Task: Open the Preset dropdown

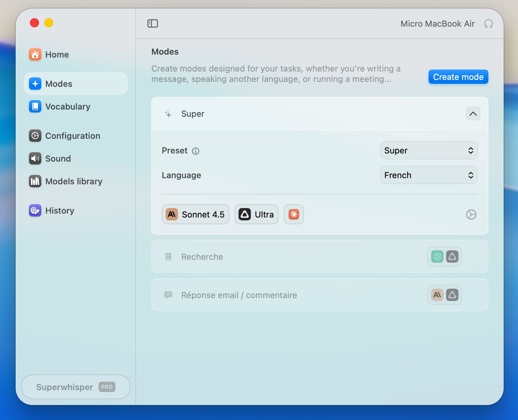Action: coord(429,151)
